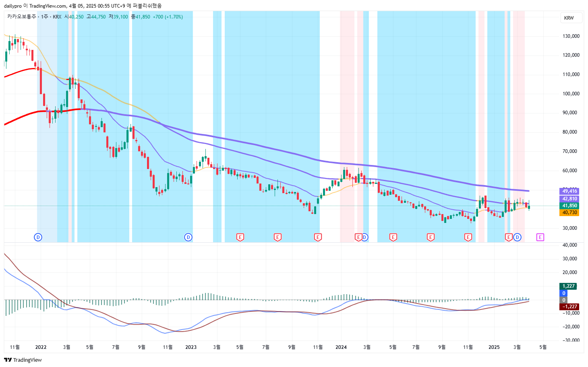The image size is (588, 367).
Task: Click the 130,000 price axis label
Action: tap(571, 36)
